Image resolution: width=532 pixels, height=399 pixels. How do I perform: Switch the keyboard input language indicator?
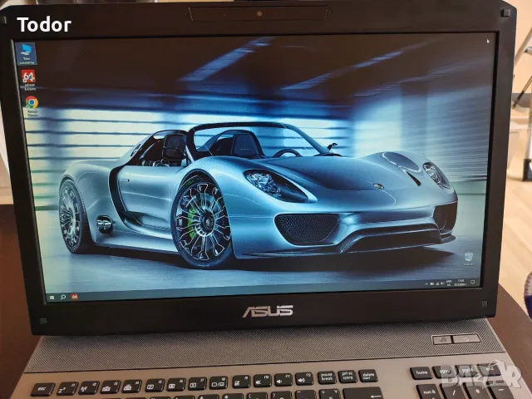[x=449, y=283]
